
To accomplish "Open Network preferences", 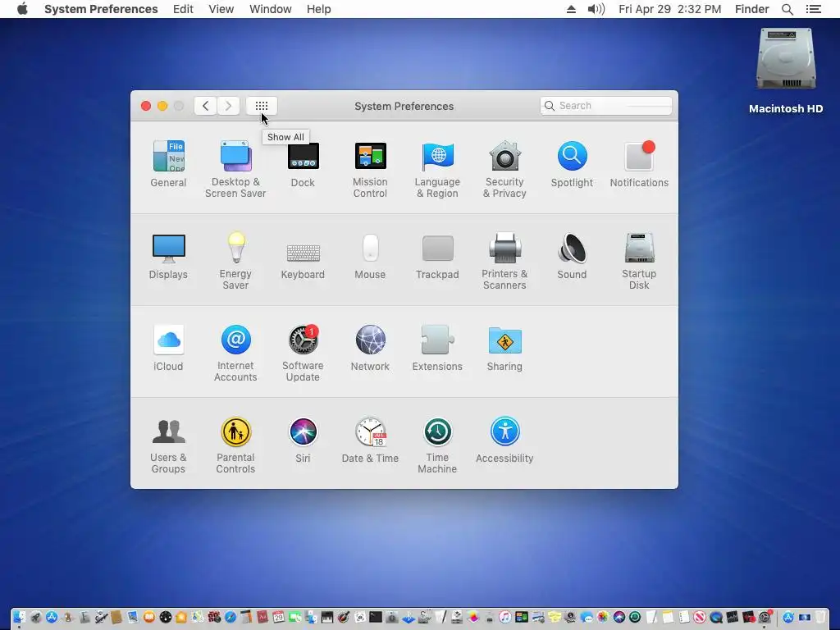I will (370, 348).
